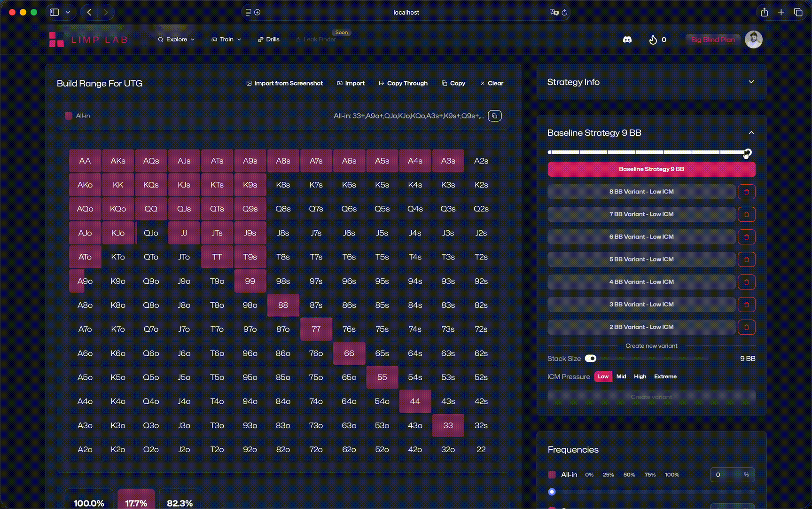Open the Explore dropdown menu
Viewport: 812px width, 509px height.
tap(176, 39)
